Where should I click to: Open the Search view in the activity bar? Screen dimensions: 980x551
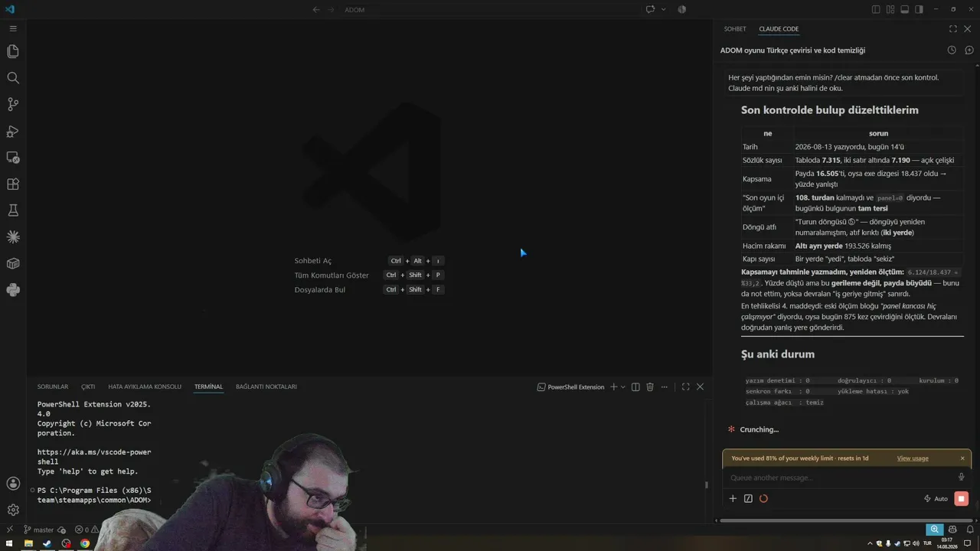point(13,78)
